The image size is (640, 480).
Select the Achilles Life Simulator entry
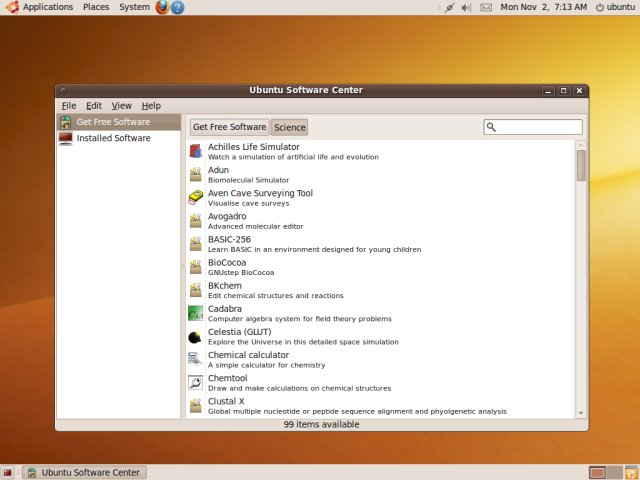pos(381,151)
